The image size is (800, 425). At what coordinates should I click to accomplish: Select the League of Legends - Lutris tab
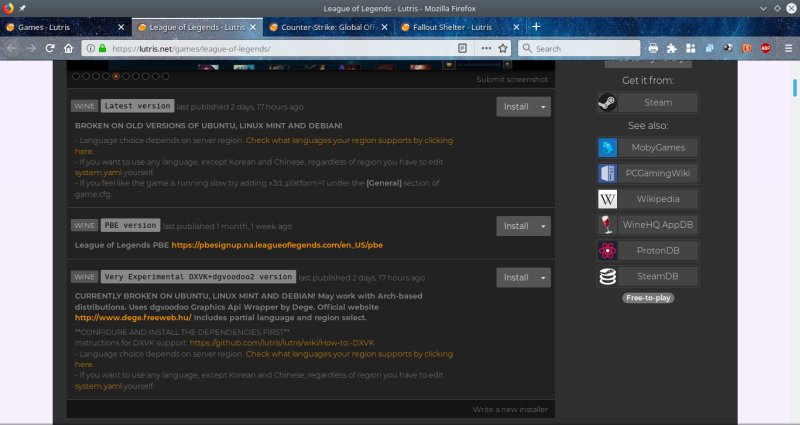[x=197, y=27]
